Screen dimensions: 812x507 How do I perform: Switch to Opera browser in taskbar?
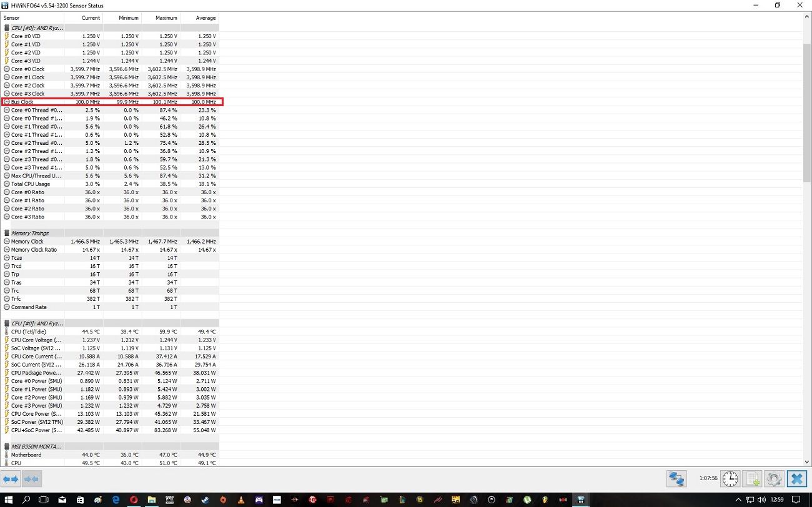134,500
